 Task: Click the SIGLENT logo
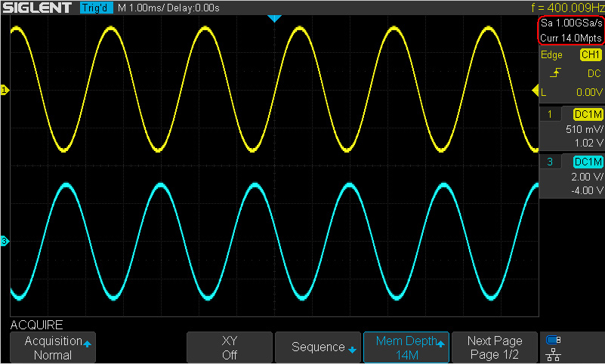pos(36,8)
